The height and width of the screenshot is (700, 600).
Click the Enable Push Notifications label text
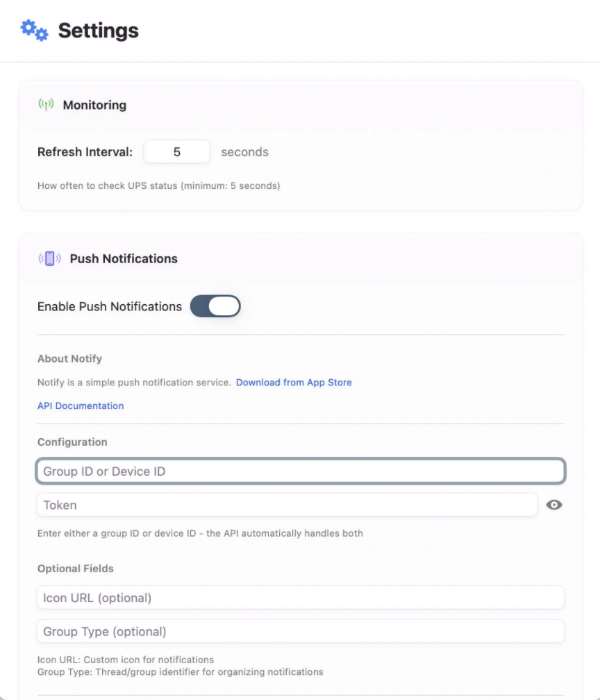(110, 307)
